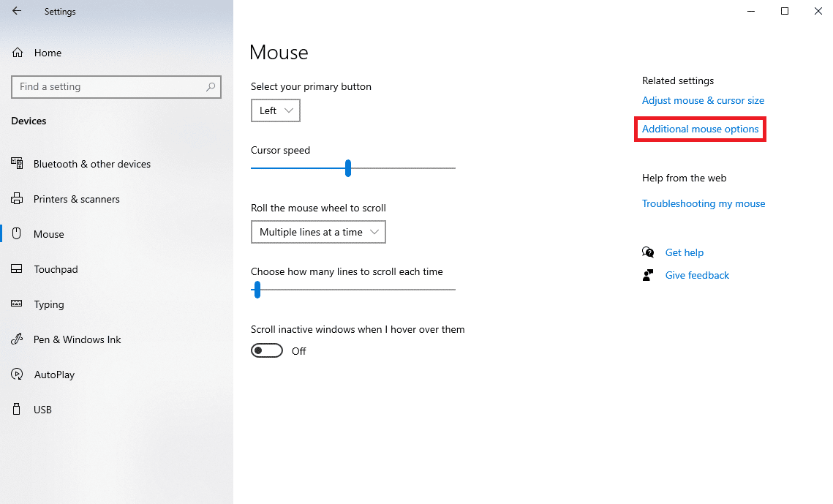Open the Home settings page
Screen dimensions: 833x504
[x=48, y=53]
